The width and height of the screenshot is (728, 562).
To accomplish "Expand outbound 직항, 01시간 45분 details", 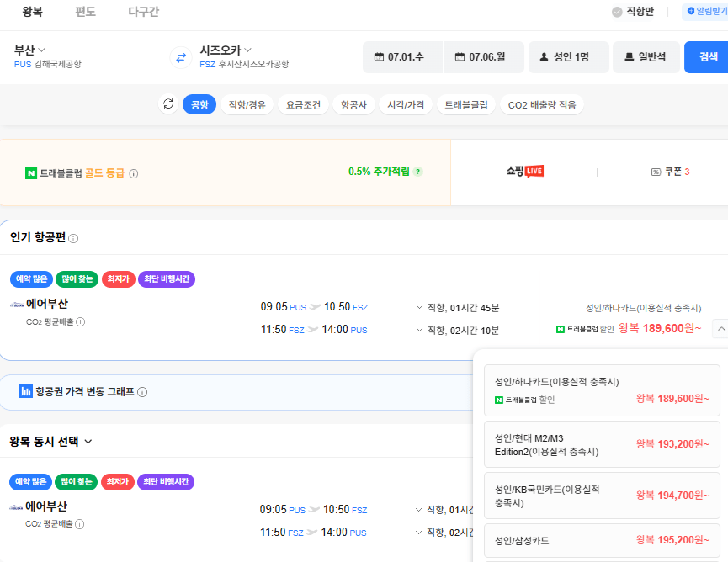I will [x=459, y=308].
